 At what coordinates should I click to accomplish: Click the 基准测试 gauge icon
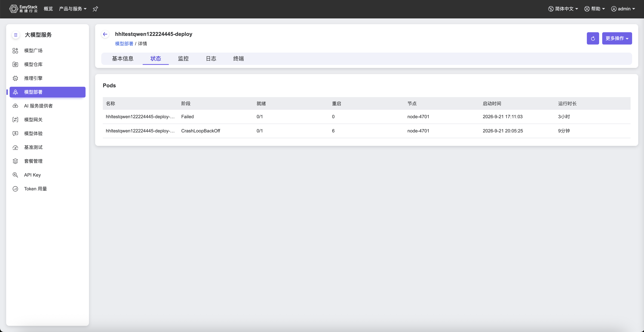click(x=15, y=147)
